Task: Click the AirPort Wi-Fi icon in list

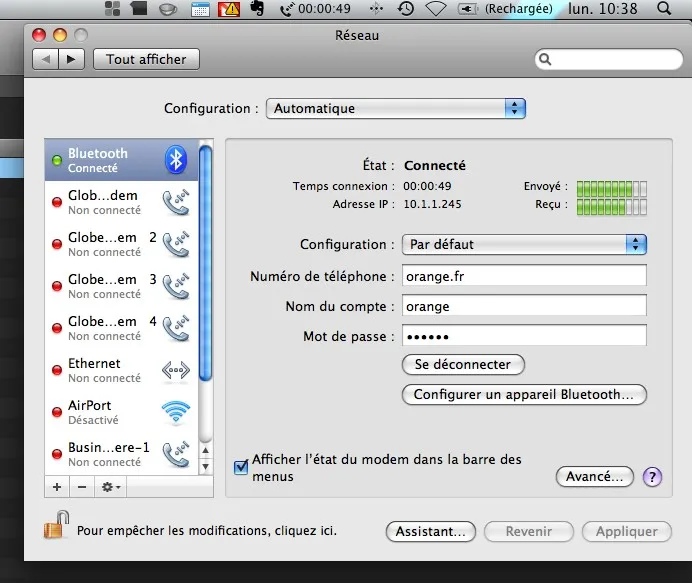Action: tap(176, 412)
